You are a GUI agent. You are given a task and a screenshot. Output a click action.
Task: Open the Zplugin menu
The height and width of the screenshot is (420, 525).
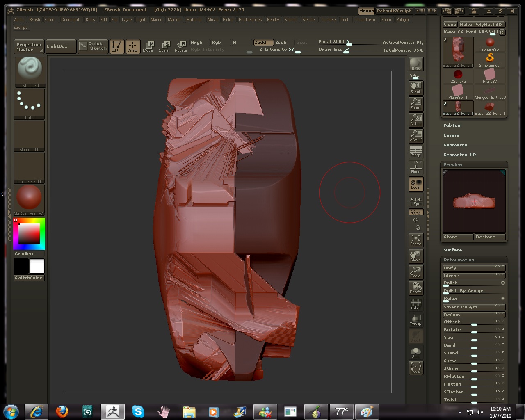(x=403, y=20)
